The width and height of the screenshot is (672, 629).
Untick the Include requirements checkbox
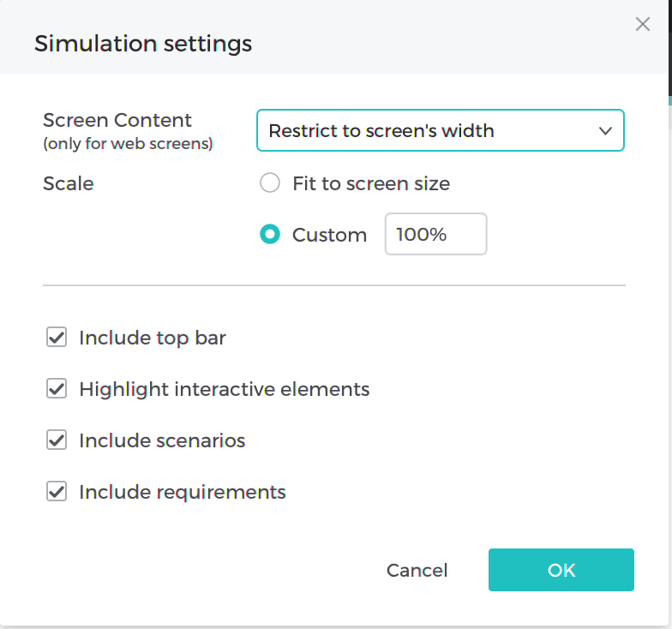57,492
